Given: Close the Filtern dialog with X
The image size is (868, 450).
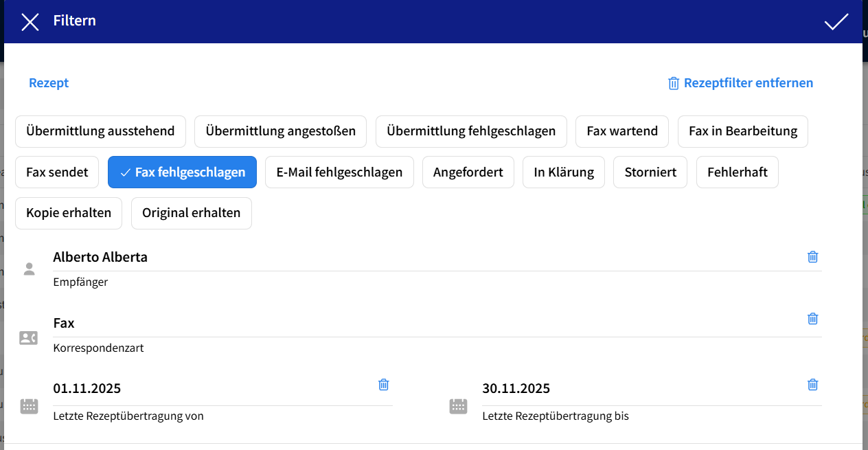Looking at the screenshot, I should [30, 22].
